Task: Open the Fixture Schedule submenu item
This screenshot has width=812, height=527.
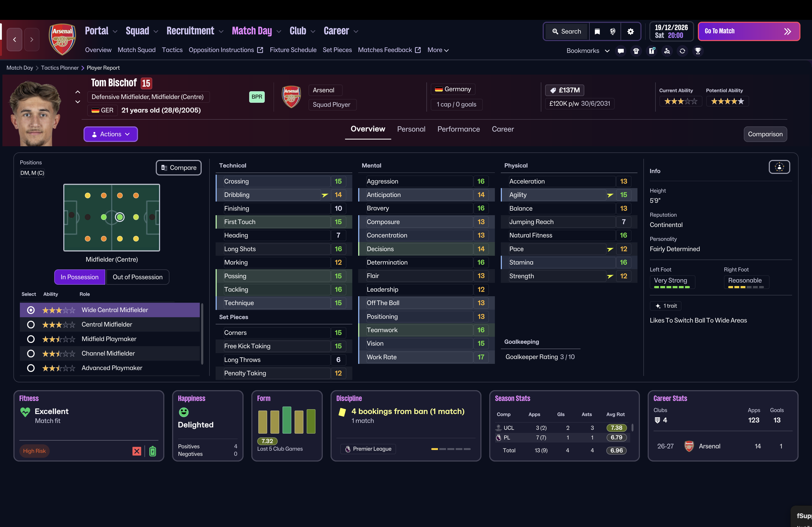Action: [x=293, y=50]
